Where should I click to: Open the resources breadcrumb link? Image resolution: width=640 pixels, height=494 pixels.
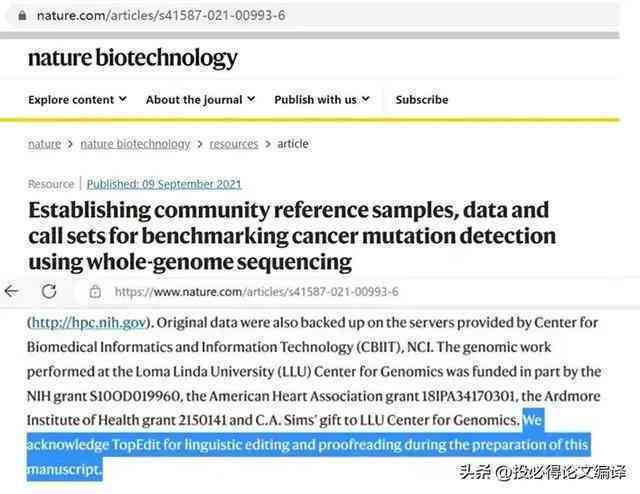[x=234, y=144]
